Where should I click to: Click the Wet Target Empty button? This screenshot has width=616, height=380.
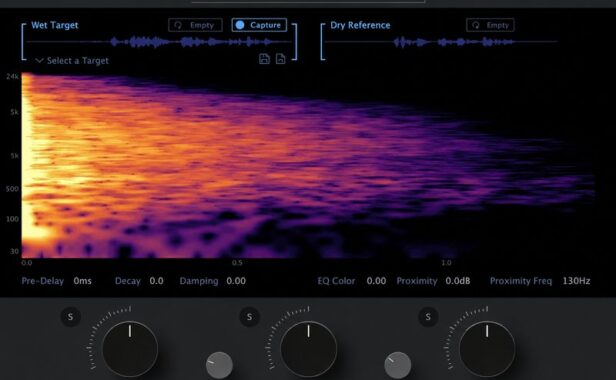[x=195, y=25]
